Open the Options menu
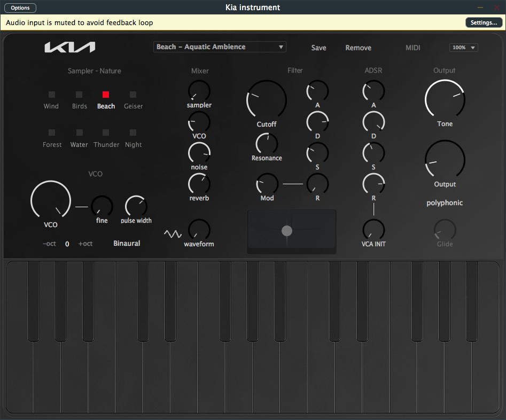Viewport: 506px width, 420px height. [20, 8]
